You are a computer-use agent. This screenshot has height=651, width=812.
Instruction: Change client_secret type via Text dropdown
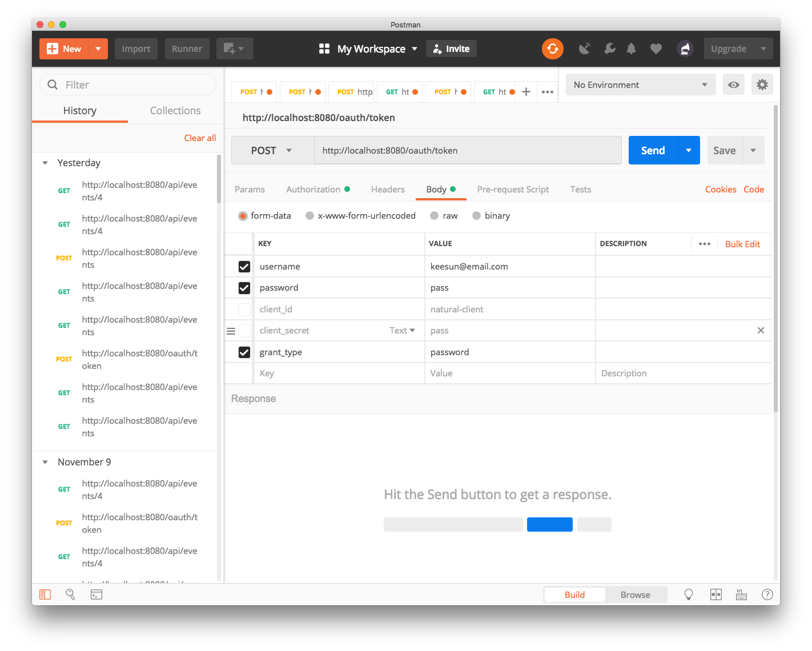pyautogui.click(x=402, y=331)
